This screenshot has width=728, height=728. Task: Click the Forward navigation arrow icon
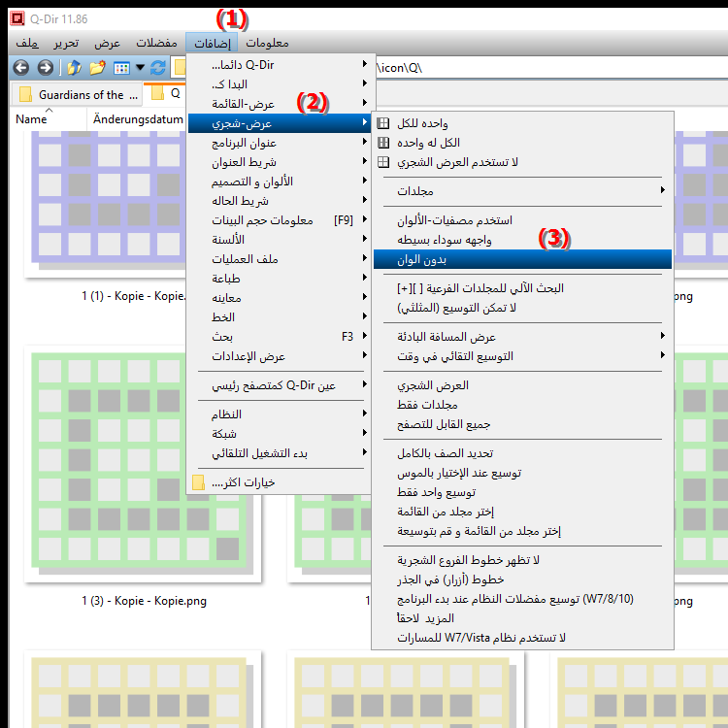coord(45,68)
